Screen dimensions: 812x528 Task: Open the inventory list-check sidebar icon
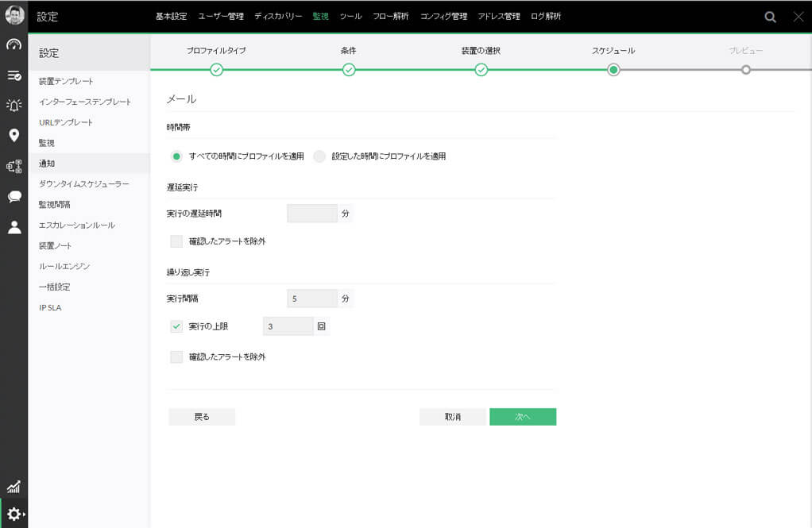[x=14, y=75]
